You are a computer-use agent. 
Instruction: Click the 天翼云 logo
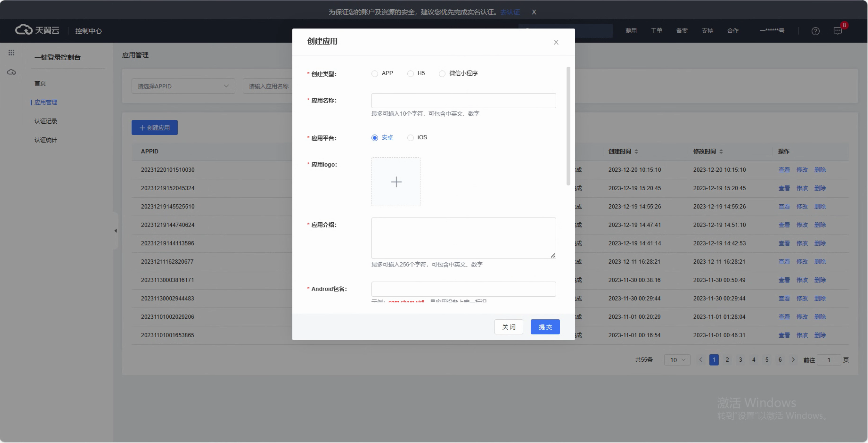tap(37, 30)
